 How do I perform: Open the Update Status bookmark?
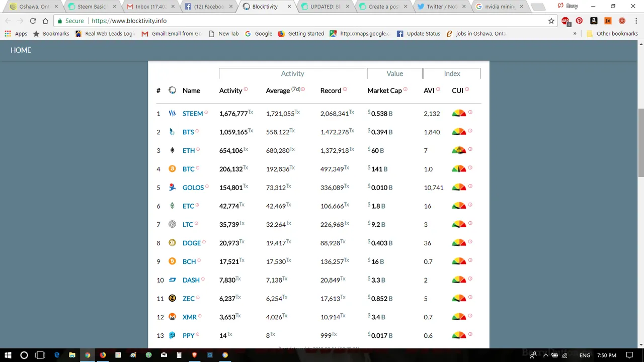419,34
